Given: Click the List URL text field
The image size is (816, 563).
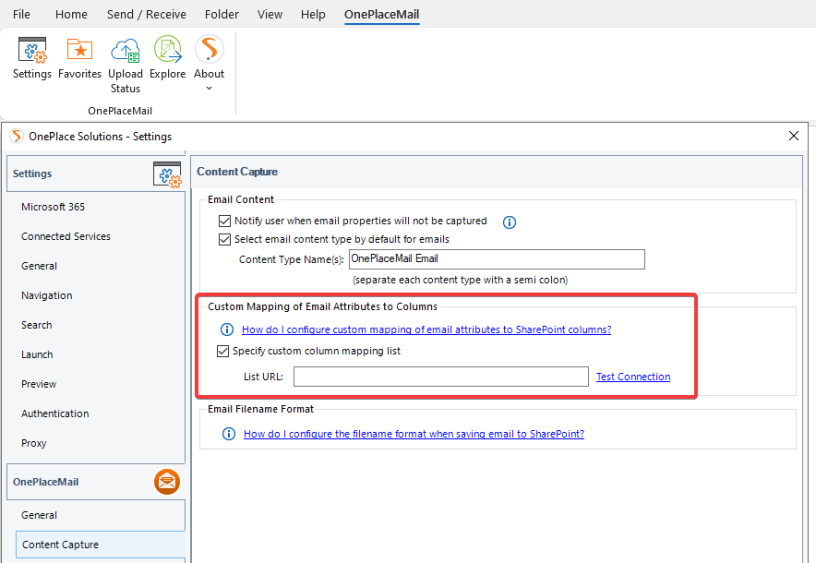Looking at the screenshot, I should [440, 377].
